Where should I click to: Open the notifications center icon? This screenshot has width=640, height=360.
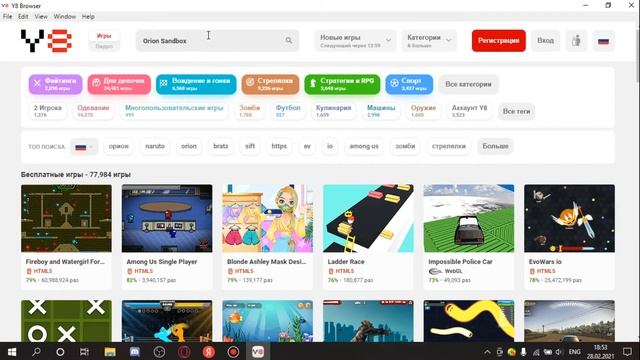(627, 351)
